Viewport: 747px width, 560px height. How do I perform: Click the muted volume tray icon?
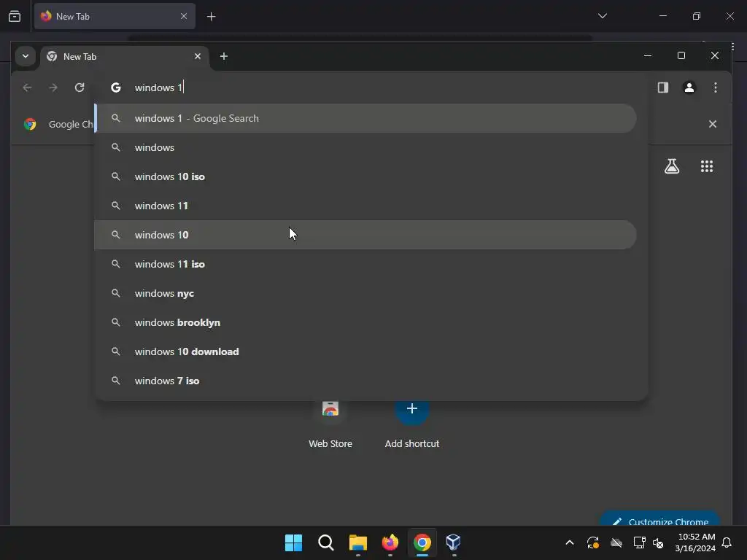pos(658,542)
